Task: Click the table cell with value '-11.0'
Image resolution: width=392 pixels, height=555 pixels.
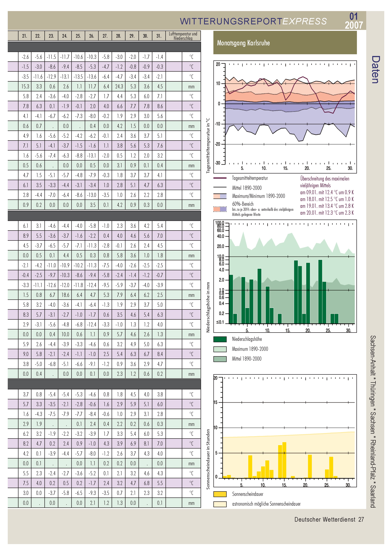Action: coord(52,265)
